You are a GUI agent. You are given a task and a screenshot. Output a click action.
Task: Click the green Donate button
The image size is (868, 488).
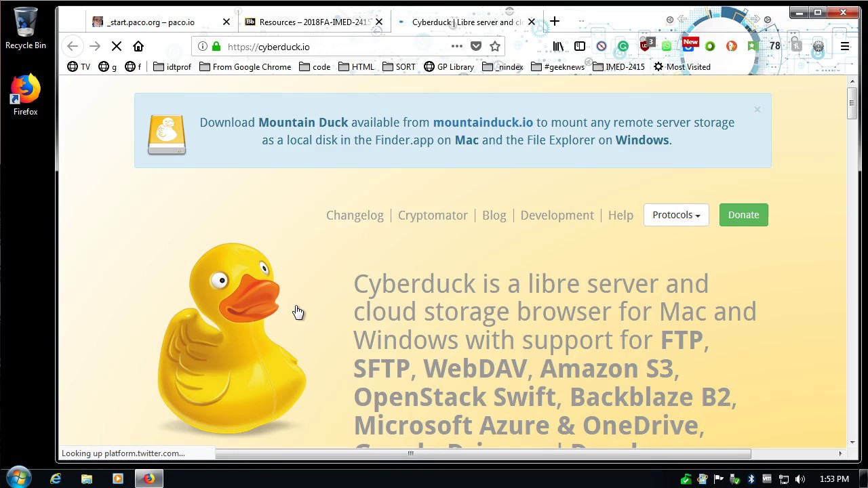[x=743, y=215]
